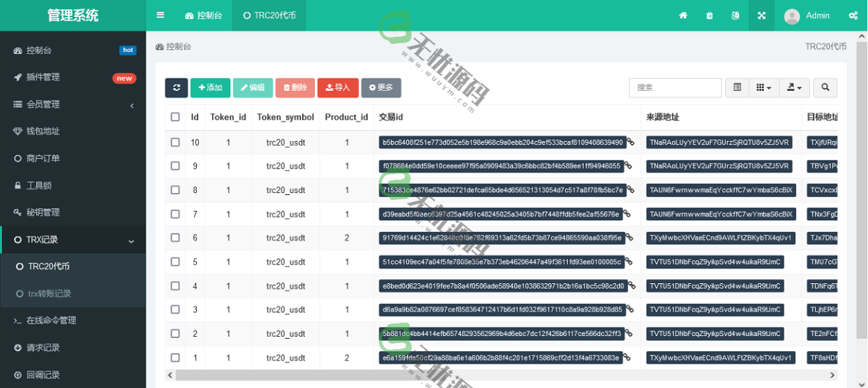Open the columns grid dropdown

(x=764, y=87)
